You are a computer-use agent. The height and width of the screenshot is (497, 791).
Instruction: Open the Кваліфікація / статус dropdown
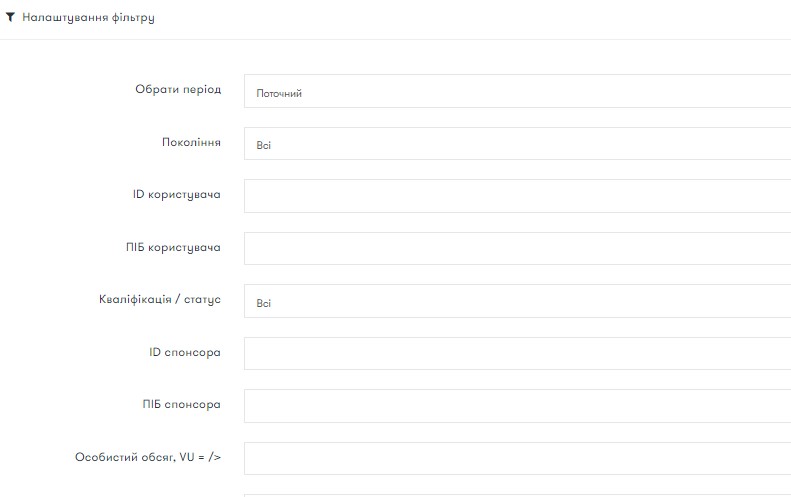tap(518, 301)
